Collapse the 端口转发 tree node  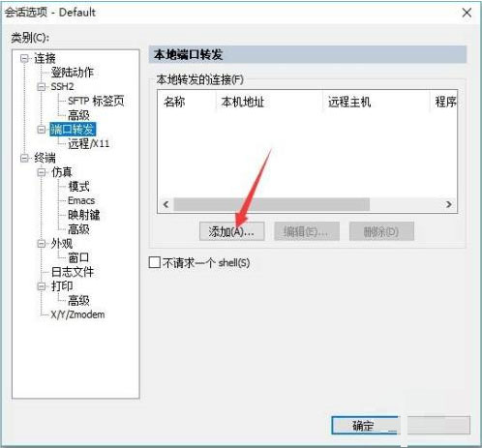click(41, 130)
